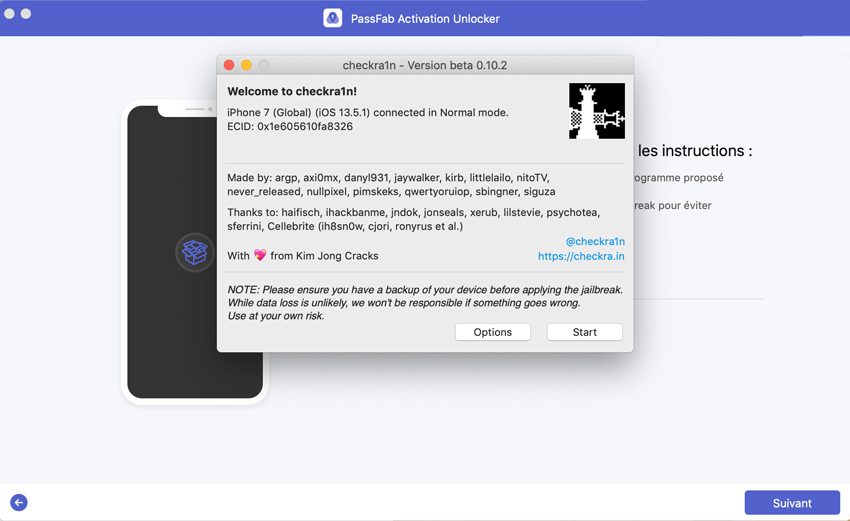The height and width of the screenshot is (521, 850).
Task: Minimize checkra1n with the yellow button
Action: (x=246, y=65)
